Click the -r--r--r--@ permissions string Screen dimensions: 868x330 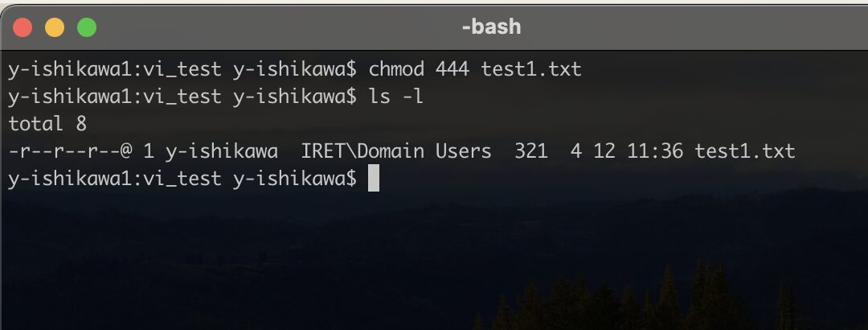coord(70,151)
